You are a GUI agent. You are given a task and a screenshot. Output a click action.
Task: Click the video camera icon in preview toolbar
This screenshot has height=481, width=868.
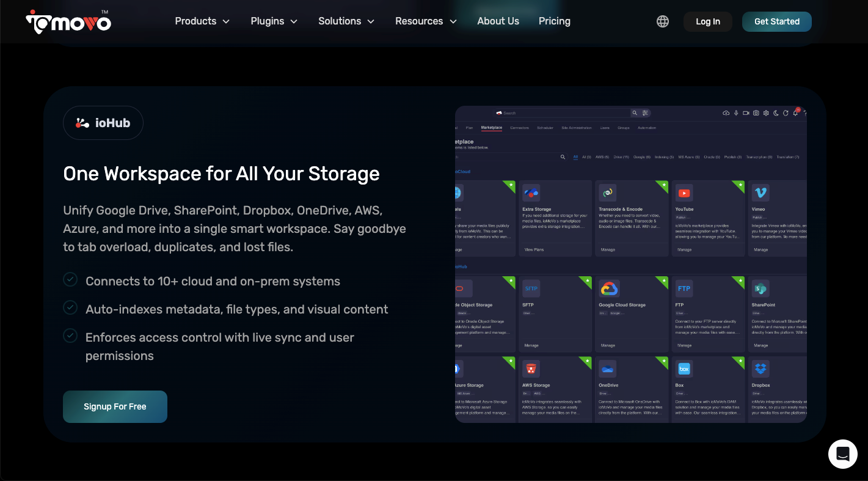pos(746,113)
